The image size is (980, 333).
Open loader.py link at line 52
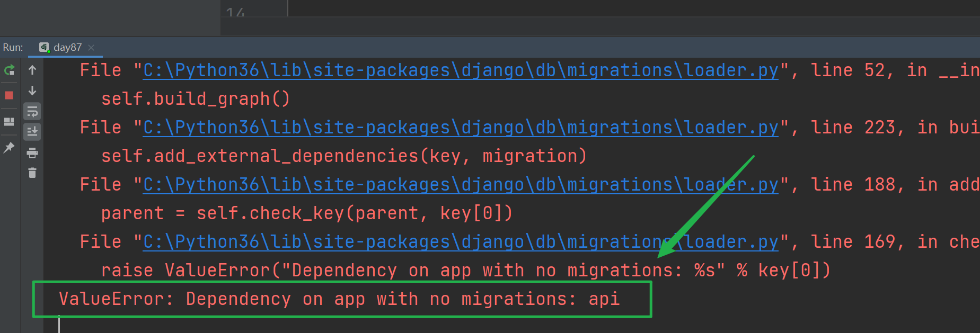(x=461, y=70)
